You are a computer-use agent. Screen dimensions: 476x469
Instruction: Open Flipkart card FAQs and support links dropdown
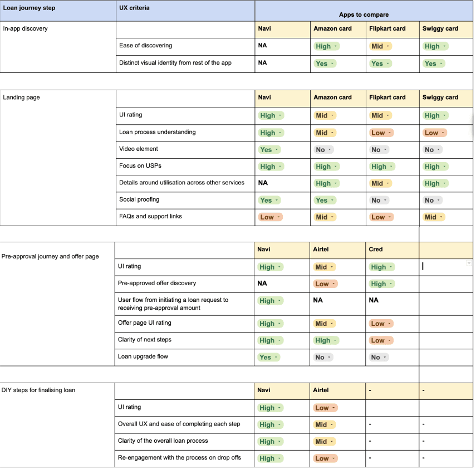tap(381, 217)
